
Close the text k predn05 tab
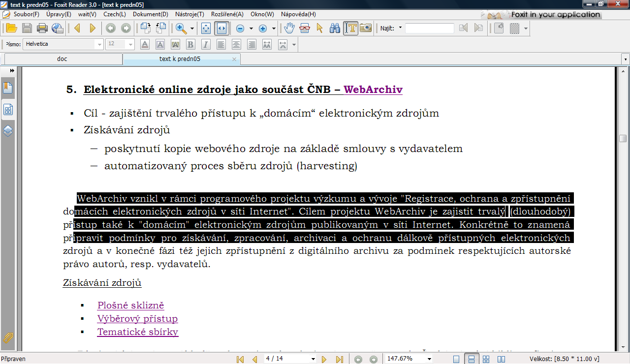point(234,60)
